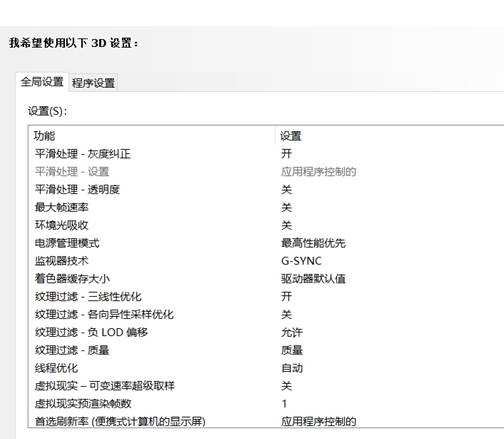Change 线程优化 value 自动
This screenshot has height=439, width=504.
(x=292, y=368)
